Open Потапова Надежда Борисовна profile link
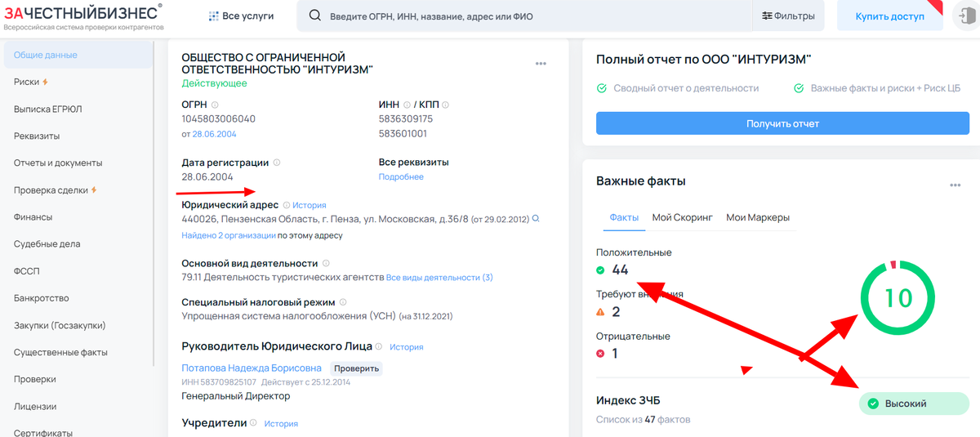The height and width of the screenshot is (437, 980). click(x=252, y=368)
